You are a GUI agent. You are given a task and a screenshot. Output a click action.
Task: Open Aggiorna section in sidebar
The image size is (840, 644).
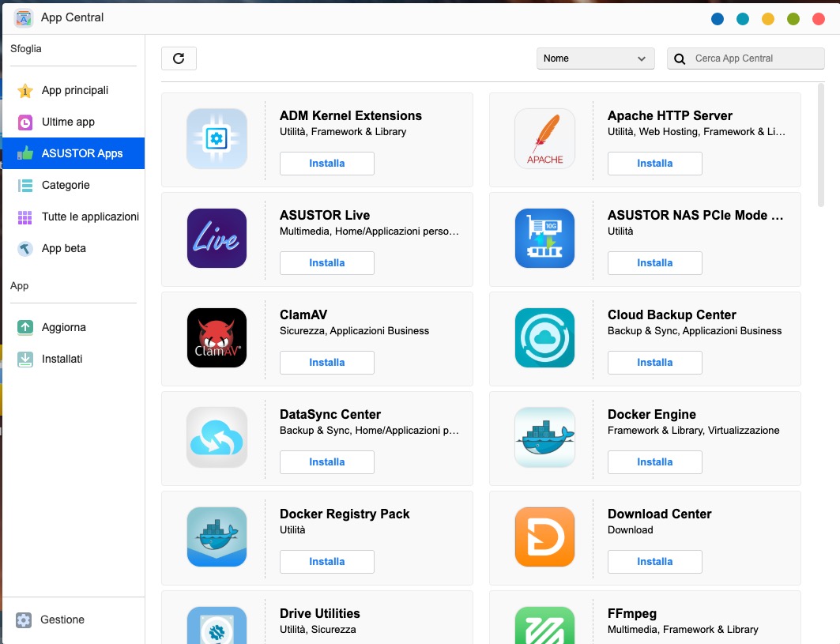point(73,327)
